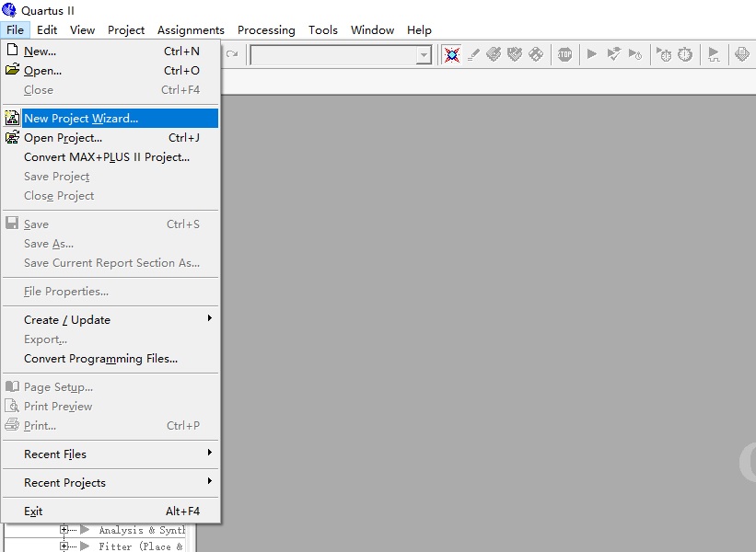The height and width of the screenshot is (552, 756).
Task: Choose New... from the File menu
Action: [x=110, y=51]
